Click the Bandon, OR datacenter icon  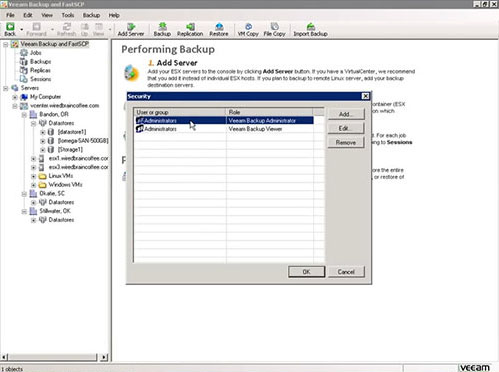click(33, 114)
